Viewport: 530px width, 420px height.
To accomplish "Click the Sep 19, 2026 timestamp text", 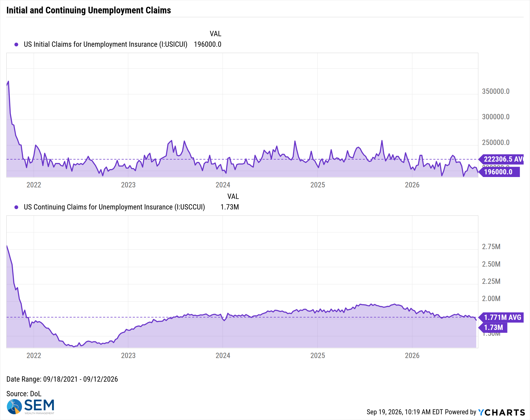I will 405,412.
